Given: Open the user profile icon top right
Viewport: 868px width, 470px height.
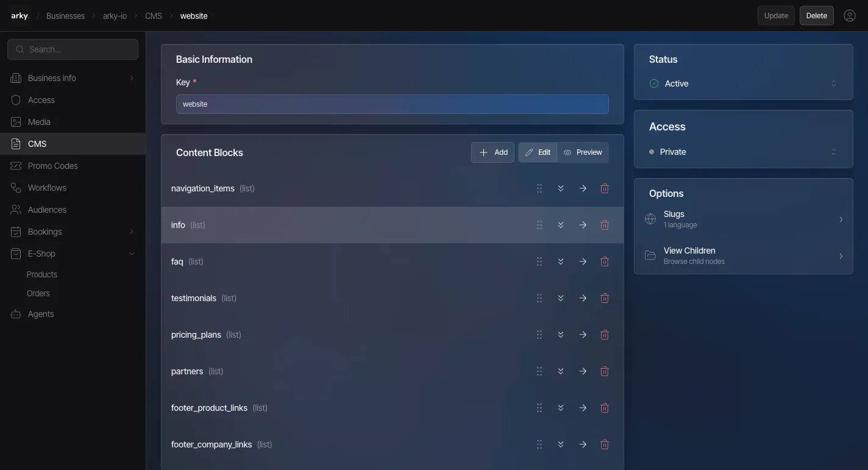Looking at the screenshot, I should point(850,15).
